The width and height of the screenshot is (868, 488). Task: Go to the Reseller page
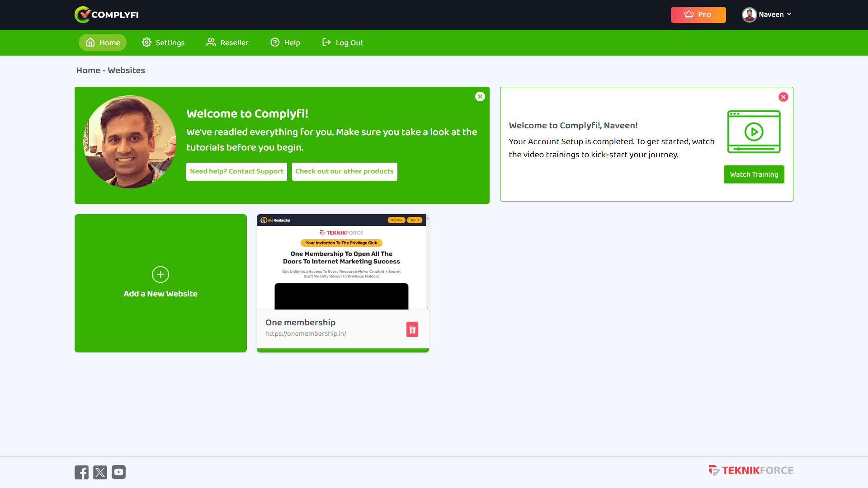[x=227, y=42]
